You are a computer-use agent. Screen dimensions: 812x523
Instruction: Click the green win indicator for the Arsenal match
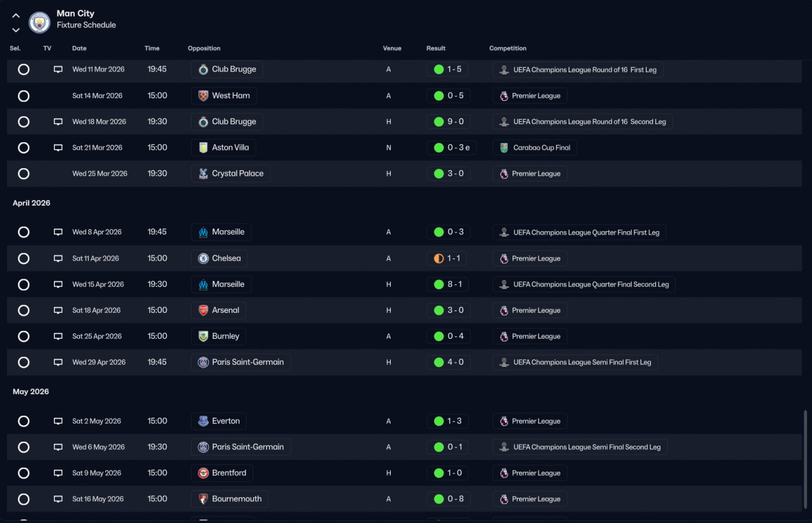(438, 310)
